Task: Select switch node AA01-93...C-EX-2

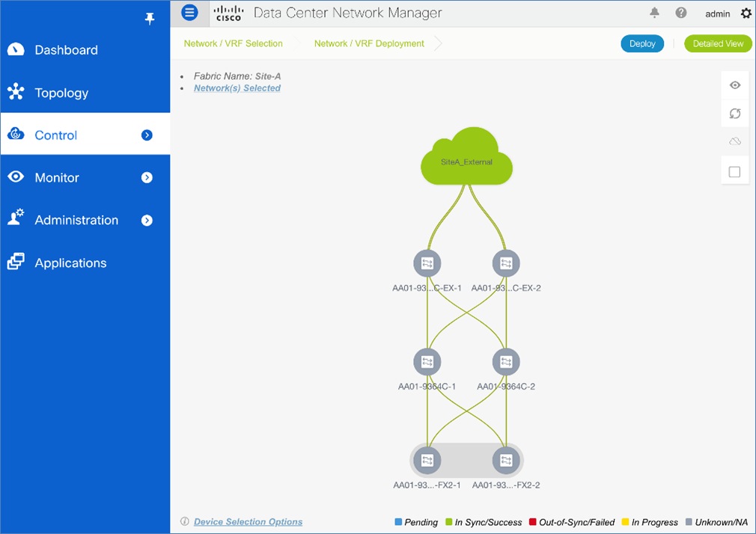Action: [506, 263]
